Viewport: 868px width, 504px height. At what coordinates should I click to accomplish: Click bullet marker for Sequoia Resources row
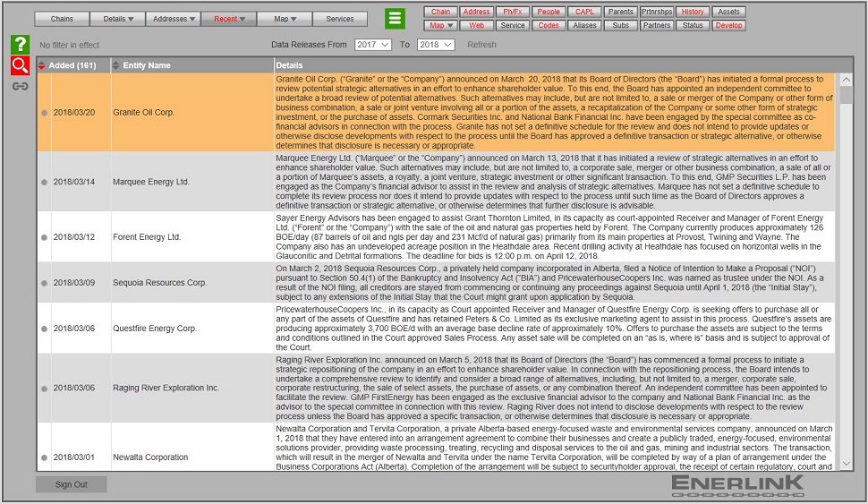pyautogui.click(x=44, y=283)
